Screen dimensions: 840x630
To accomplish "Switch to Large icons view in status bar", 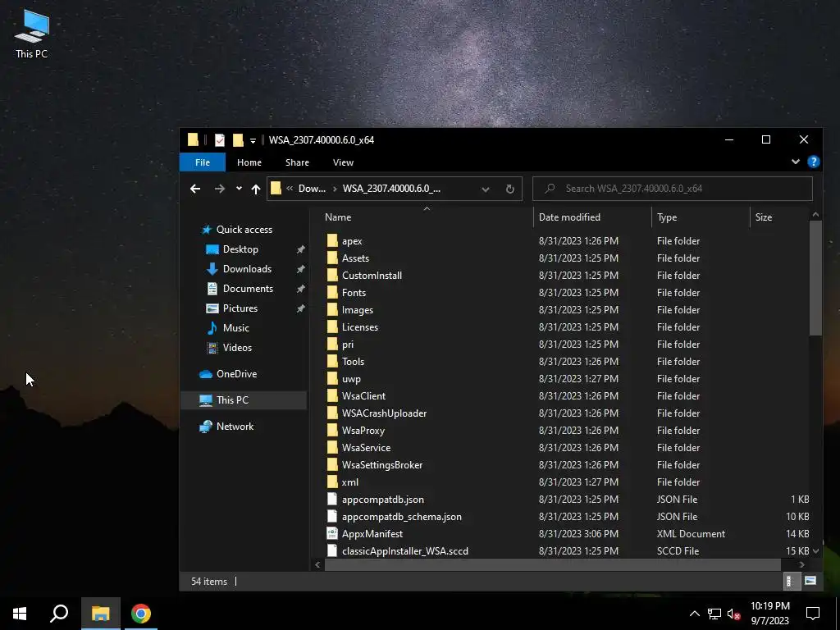I will pos(810,582).
